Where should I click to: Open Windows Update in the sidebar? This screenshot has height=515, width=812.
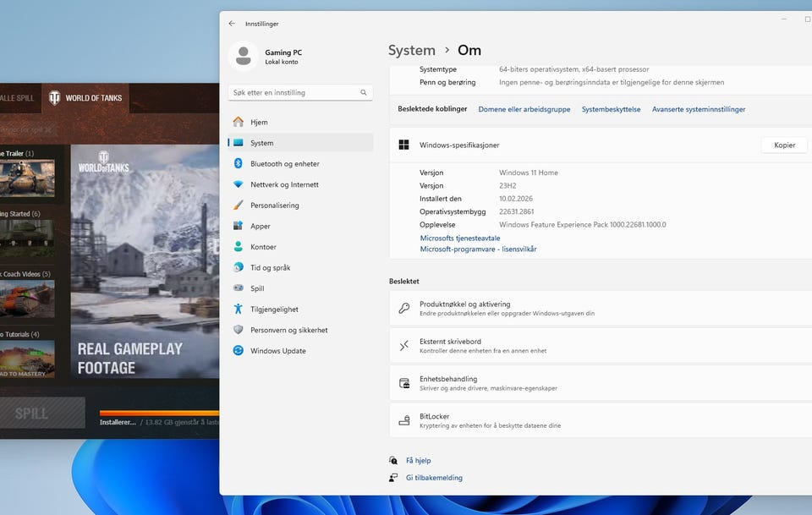click(x=277, y=351)
